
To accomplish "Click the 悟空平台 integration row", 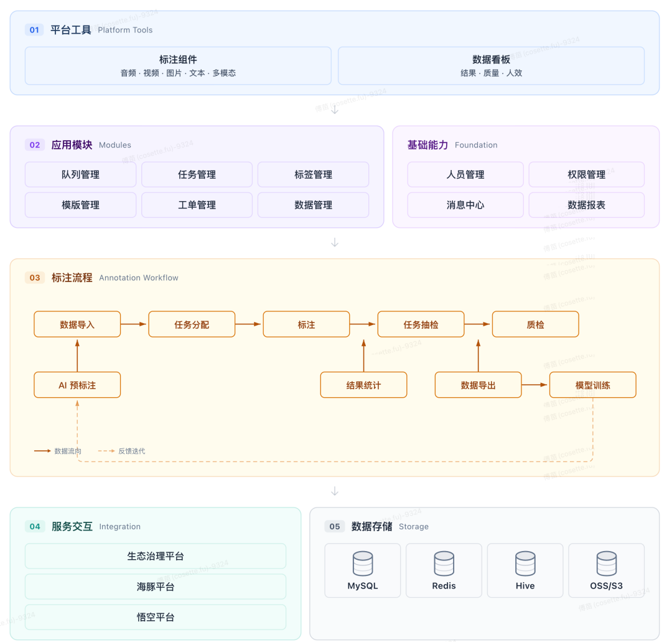I will (x=156, y=617).
